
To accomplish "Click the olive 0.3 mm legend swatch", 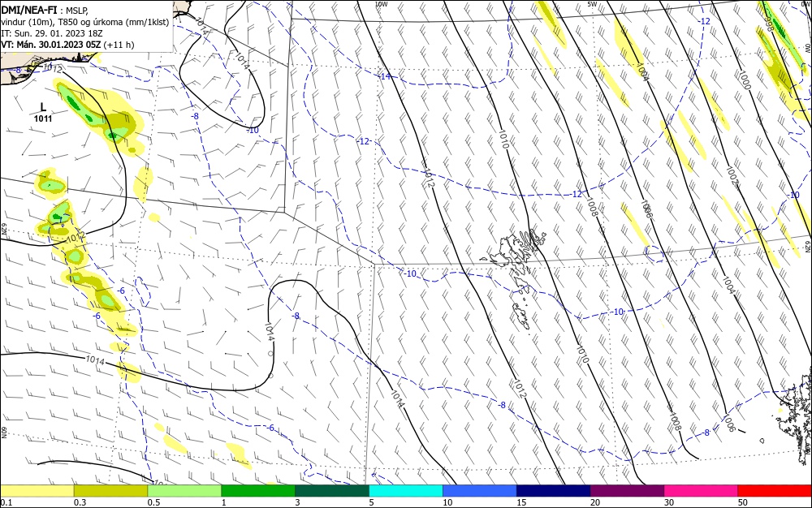I will (x=110, y=491).
